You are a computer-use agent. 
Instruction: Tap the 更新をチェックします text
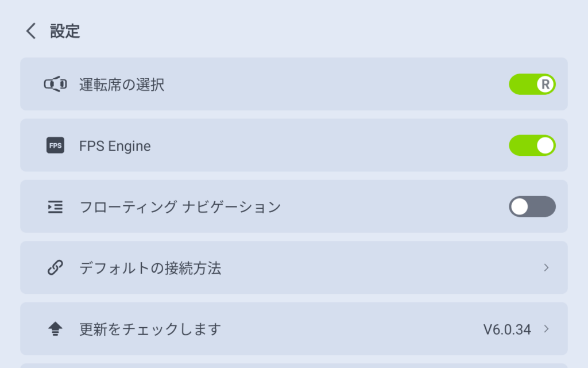pos(150,329)
